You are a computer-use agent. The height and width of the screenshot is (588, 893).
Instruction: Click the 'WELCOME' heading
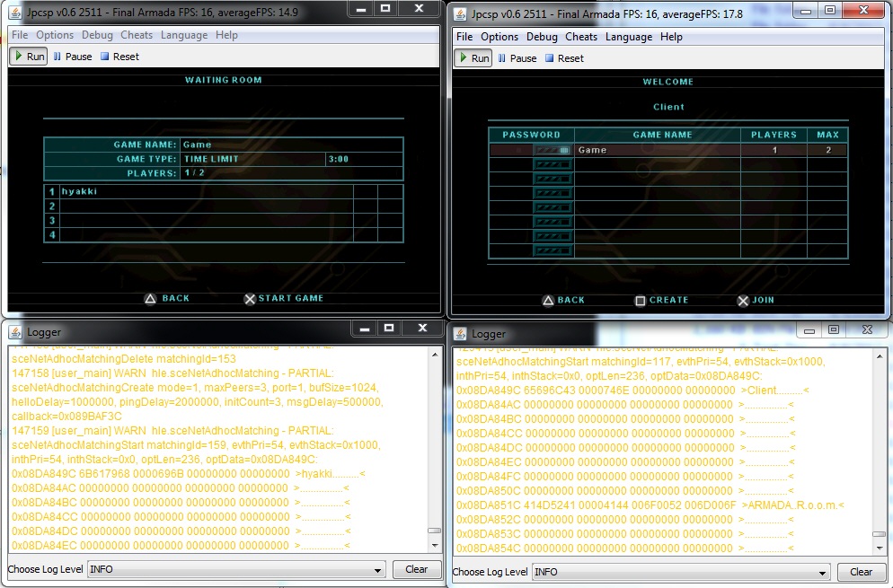668,82
